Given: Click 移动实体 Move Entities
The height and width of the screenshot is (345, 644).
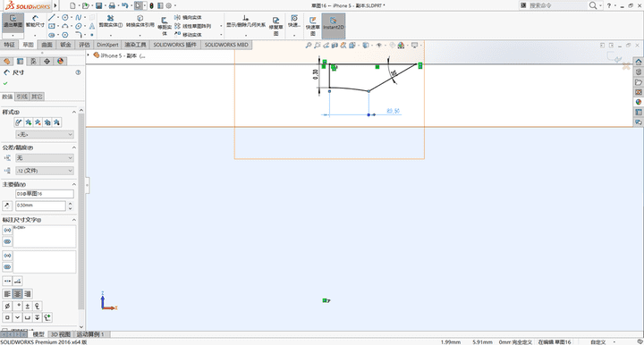Looking at the screenshot, I should (x=188, y=35).
